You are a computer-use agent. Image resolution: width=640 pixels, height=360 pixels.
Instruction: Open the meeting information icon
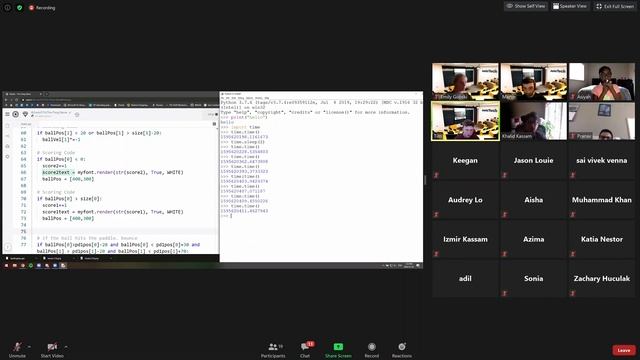7,7
